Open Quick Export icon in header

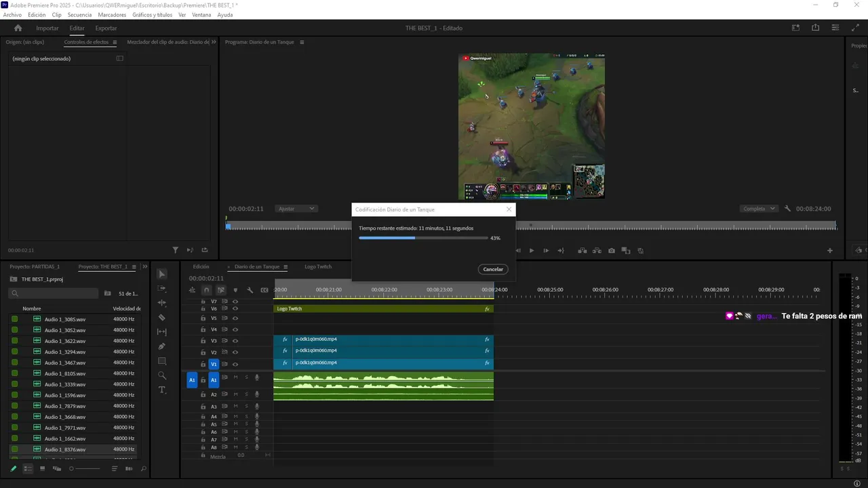[815, 28]
